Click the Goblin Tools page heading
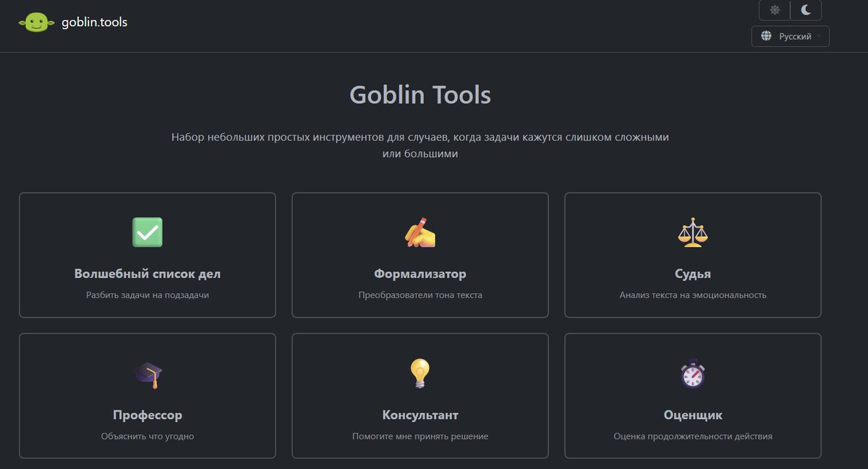The image size is (868, 469). (x=420, y=95)
